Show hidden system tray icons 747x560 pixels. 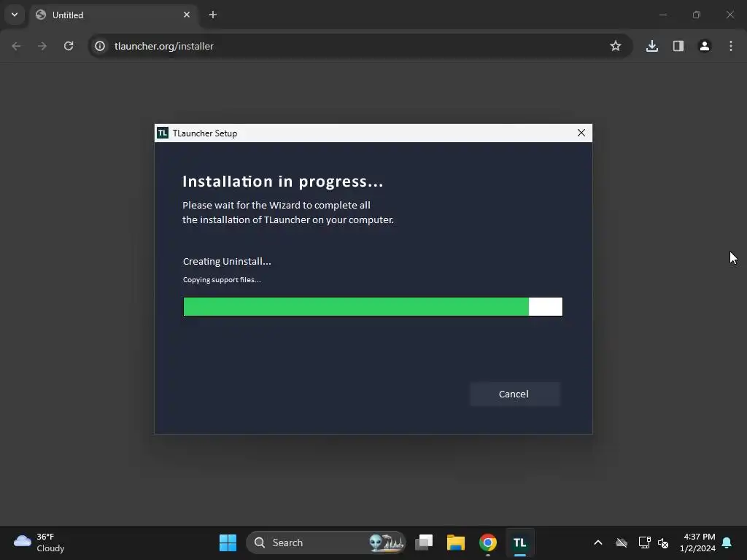[x=598, y=542]
